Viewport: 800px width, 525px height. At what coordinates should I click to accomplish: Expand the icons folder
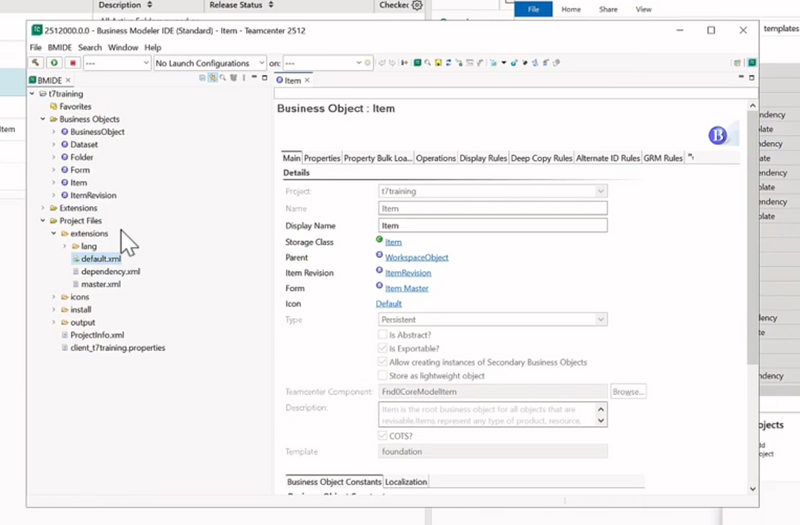point(54,296)
